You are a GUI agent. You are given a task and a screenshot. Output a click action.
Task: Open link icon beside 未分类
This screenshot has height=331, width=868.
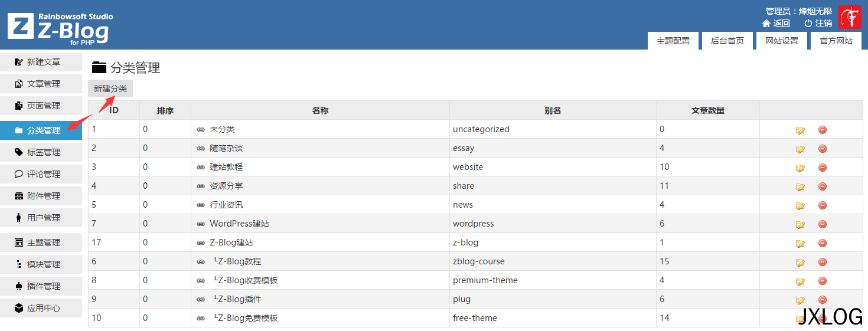point(201,130)
